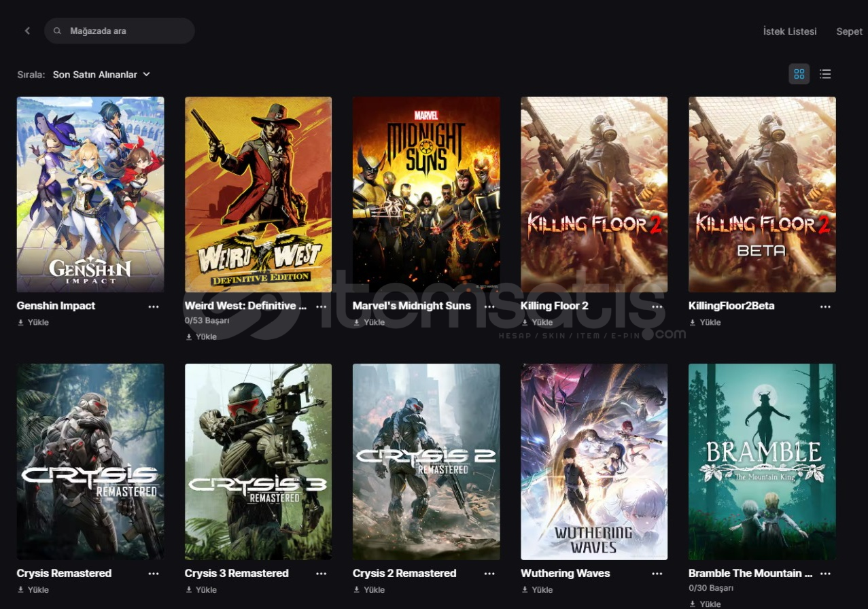Click Yükle under Marvel's Midnight Suns
The width and height of the screenshot is (868, 609).
pyautogui.click(x=369, y=322)
